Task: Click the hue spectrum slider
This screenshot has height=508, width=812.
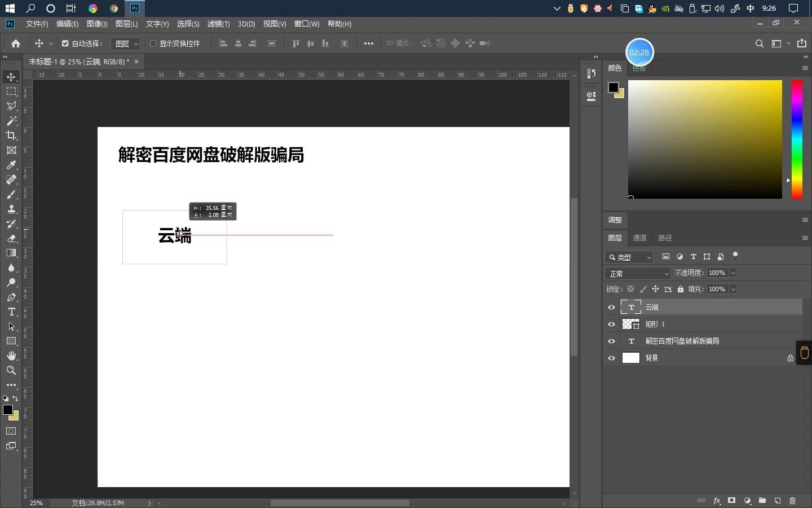Action: (x=796, y=139)
